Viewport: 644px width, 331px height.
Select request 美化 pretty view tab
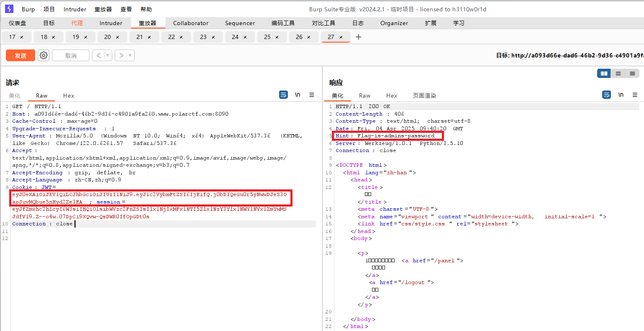pyautogui.click(x=14, y=96)
